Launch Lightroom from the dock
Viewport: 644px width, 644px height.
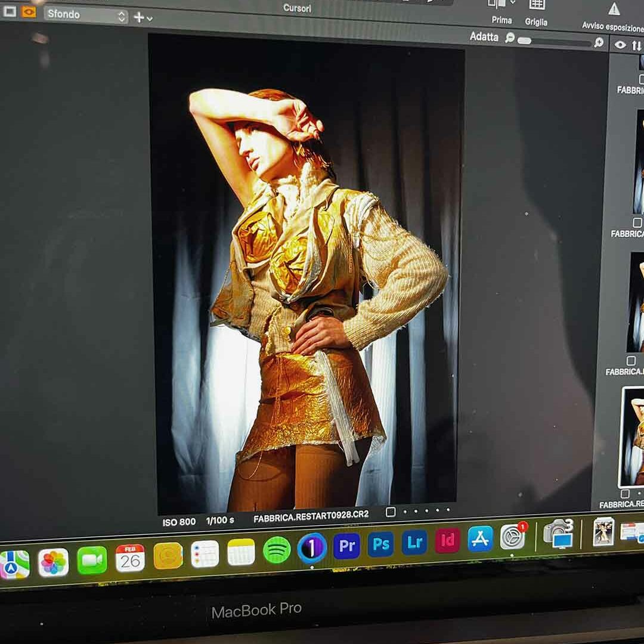[x=414, y=542]
